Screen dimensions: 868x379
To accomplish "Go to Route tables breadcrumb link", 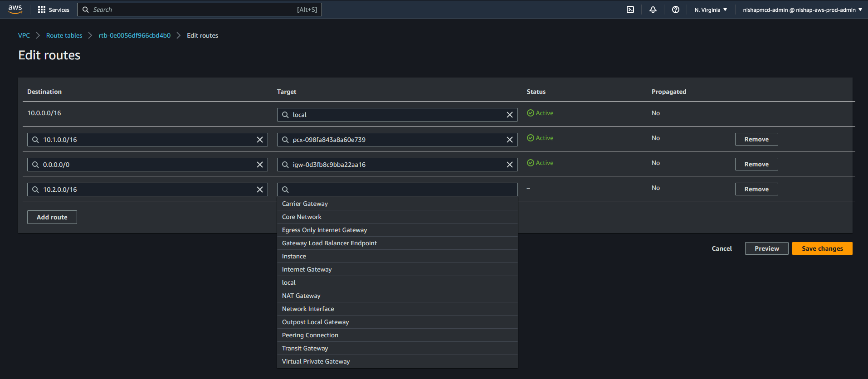I will click(64, 35).
